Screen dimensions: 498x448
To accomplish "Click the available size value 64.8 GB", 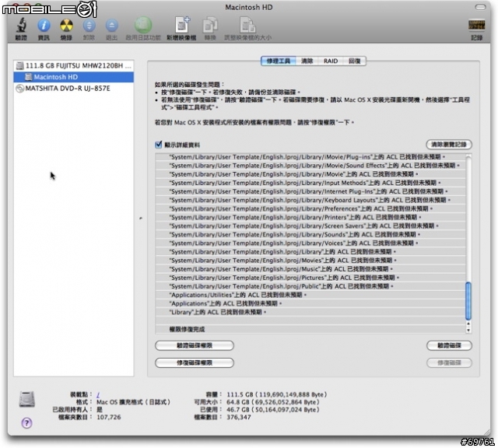I will 273,402.
